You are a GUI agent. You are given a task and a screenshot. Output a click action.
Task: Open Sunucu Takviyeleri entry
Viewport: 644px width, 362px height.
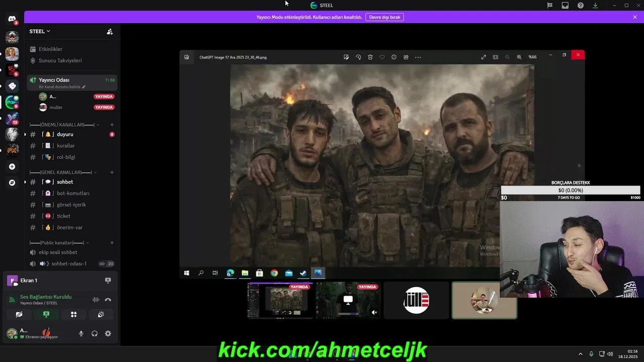point(71,60)
